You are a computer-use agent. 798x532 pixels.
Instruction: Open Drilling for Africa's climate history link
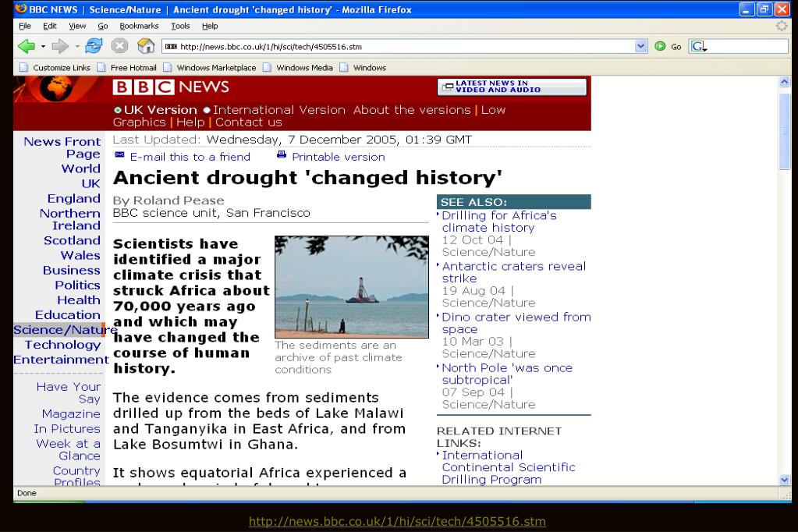[x=499, y=222]
